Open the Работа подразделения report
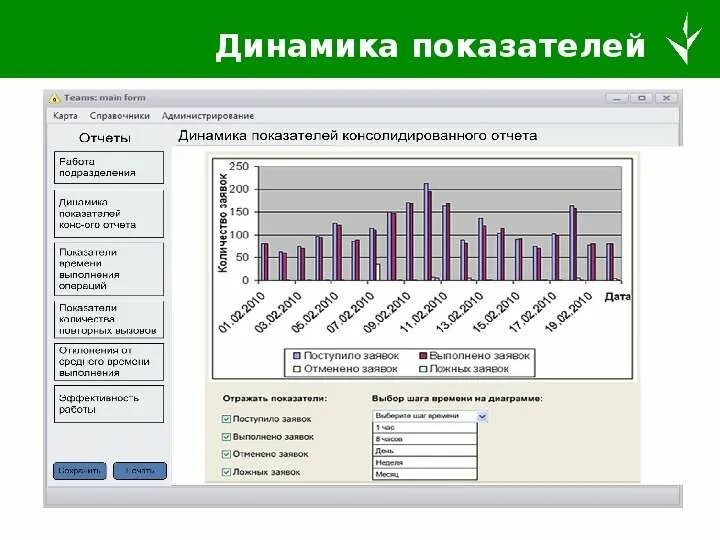 click(x=109, y=168)
